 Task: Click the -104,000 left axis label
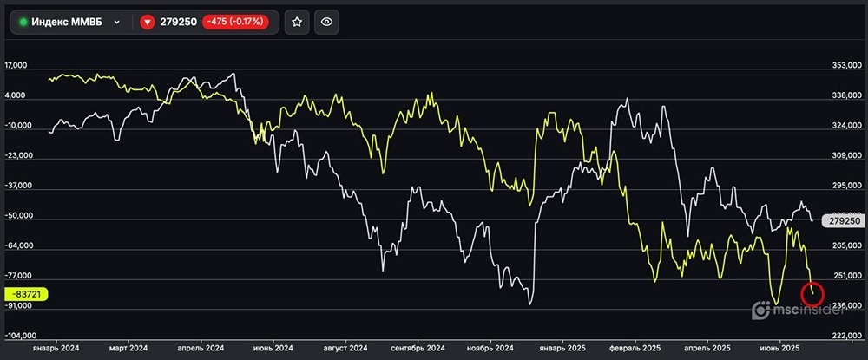(x=21, y=335)
